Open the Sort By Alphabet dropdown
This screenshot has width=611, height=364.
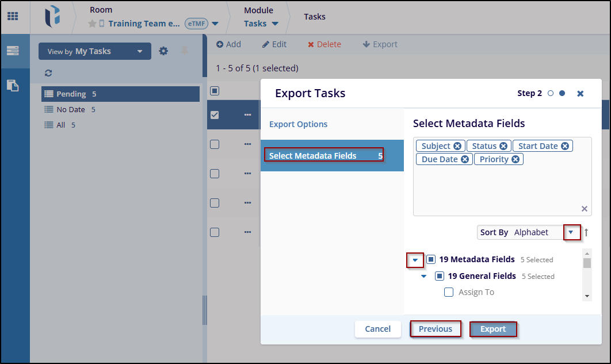(571, 232)
